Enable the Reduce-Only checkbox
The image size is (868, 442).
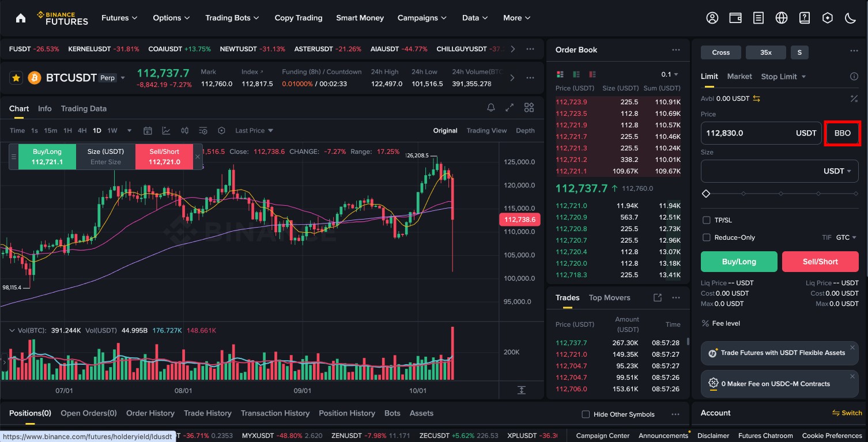707,237
